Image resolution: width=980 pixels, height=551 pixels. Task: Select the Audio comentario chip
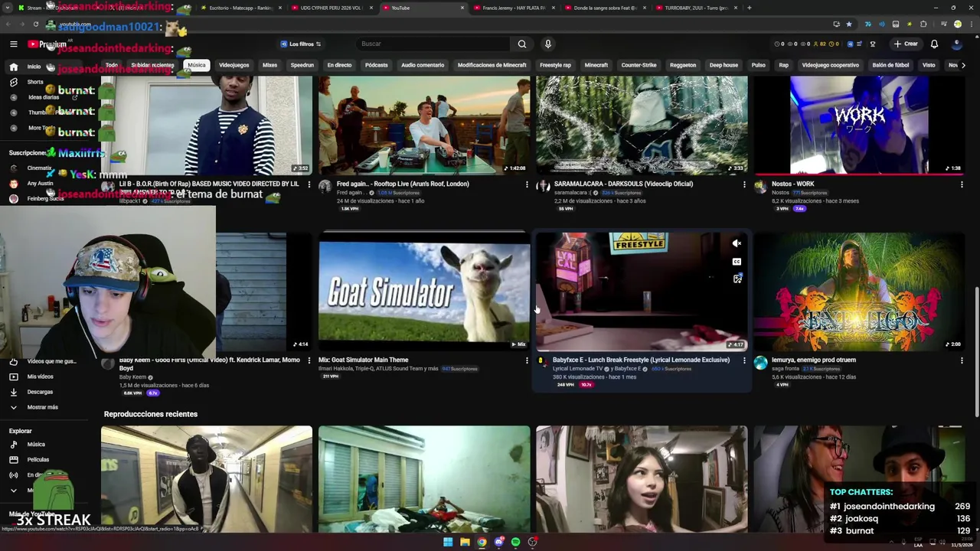click(x=423, y=65)
